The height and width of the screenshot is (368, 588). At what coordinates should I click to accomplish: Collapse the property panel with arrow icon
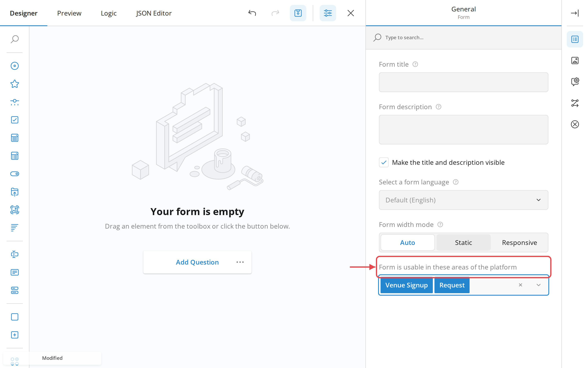[x=575, y=13]
